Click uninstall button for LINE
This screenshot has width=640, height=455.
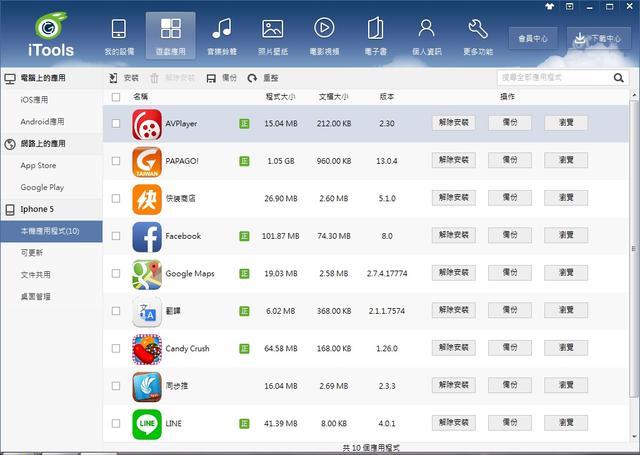453,423
